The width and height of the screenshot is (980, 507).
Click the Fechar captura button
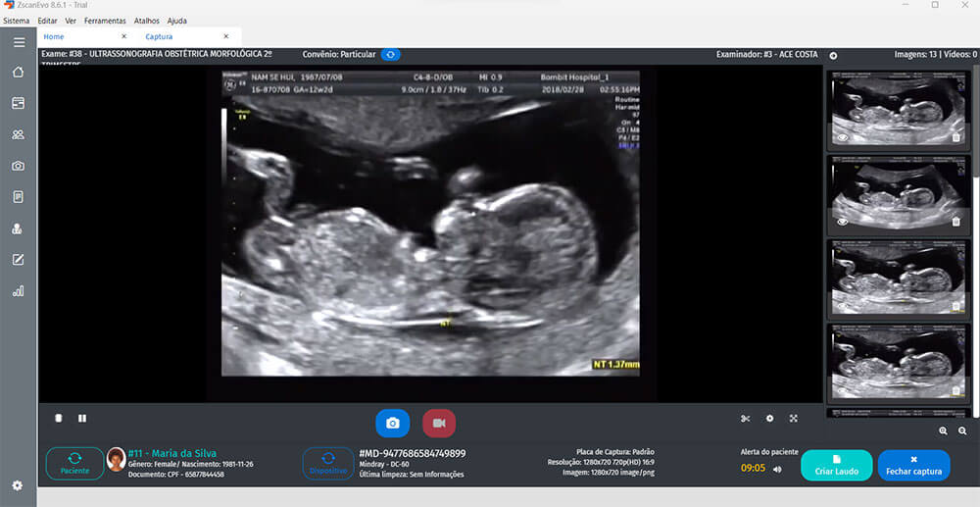click(913, 465)
